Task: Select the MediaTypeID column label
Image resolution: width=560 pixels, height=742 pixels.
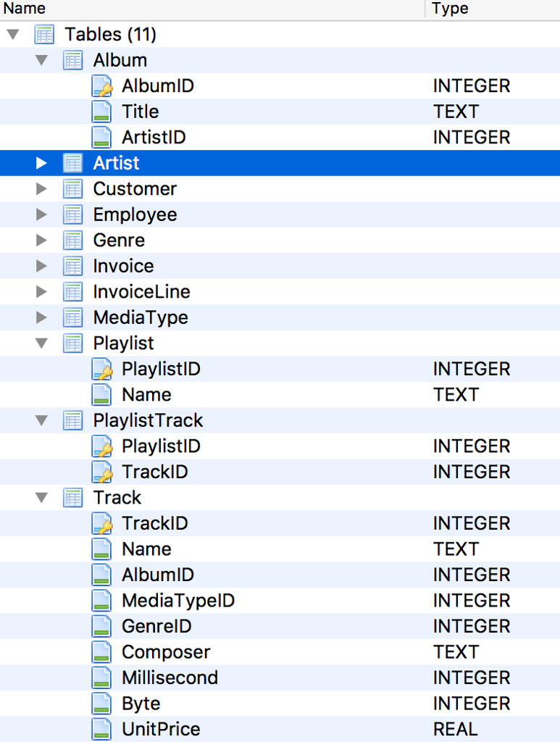Action: click(x=178, y=601)
